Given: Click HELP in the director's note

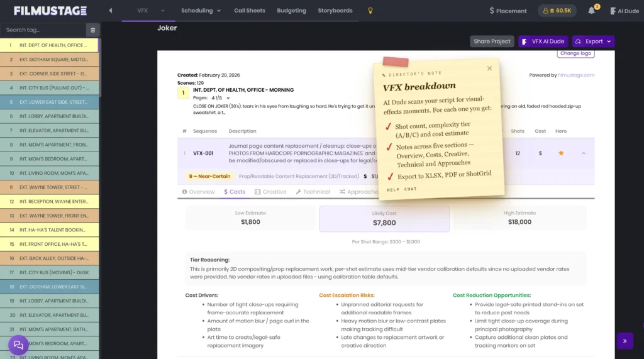Looking at the screenshot, I should point(393,190).
